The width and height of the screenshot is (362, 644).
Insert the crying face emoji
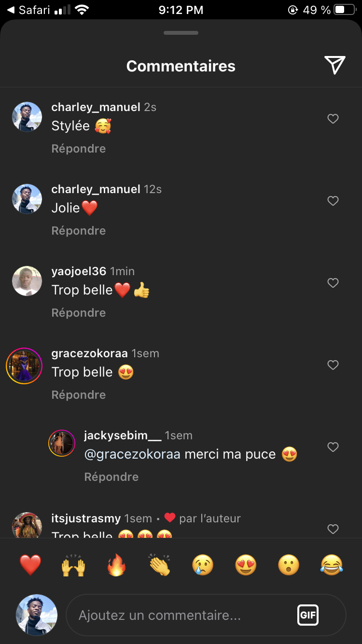203,565
